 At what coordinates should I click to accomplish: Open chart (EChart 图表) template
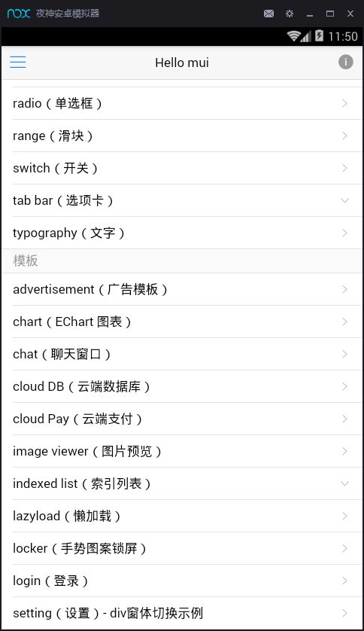click(x=182, y=322)
